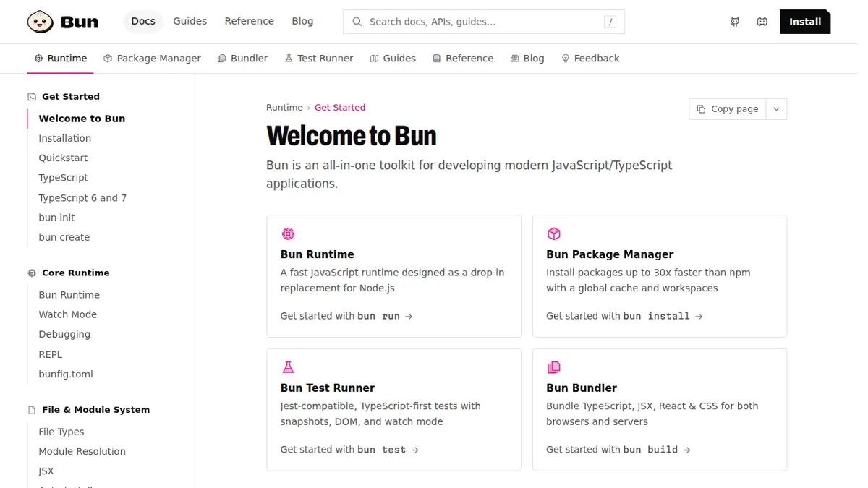Click the Install button
Viewport: 868px width, 488px height.
(x=805, y=22)
